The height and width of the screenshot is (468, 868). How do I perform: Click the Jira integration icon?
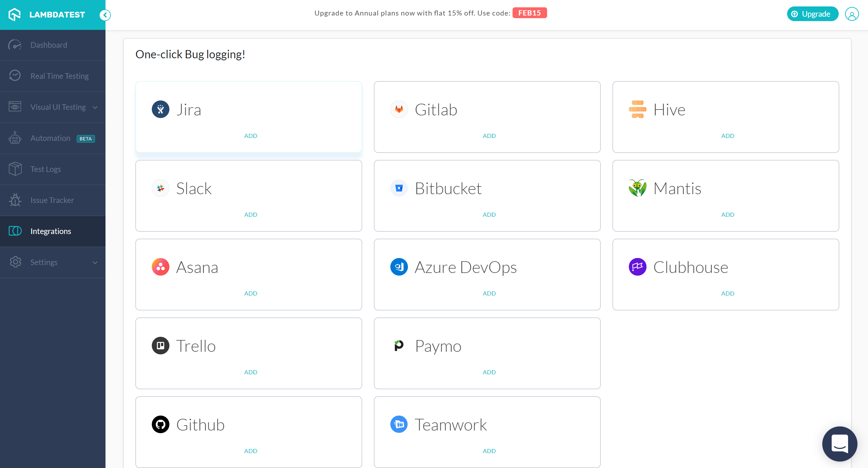point(161,109)
